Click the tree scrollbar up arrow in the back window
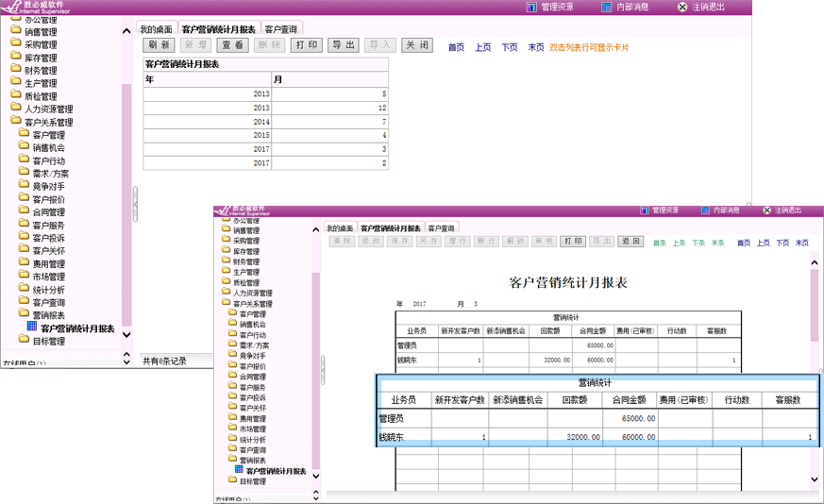The width and height of the screenshot is (824, 504). pyautogui.click(x=126, y=31)
